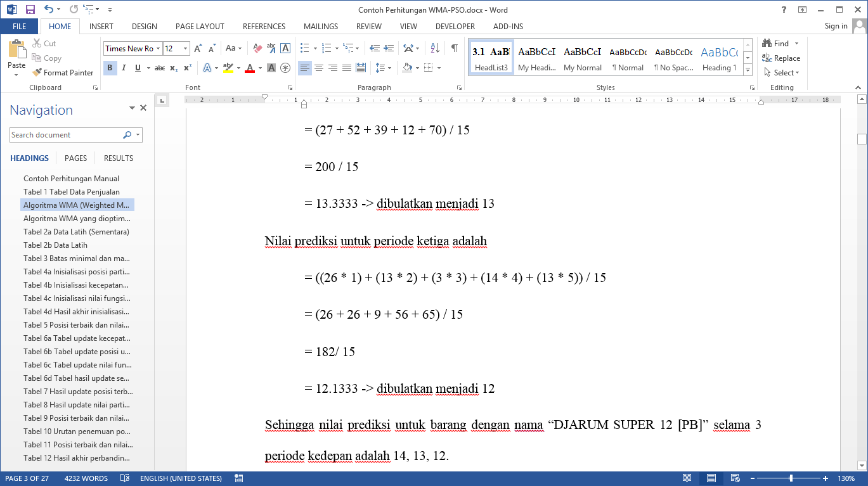Click the Justify alignment icon
Viewport: 868px width, 486px height.
pyautogui.click(x=347, y=68)
